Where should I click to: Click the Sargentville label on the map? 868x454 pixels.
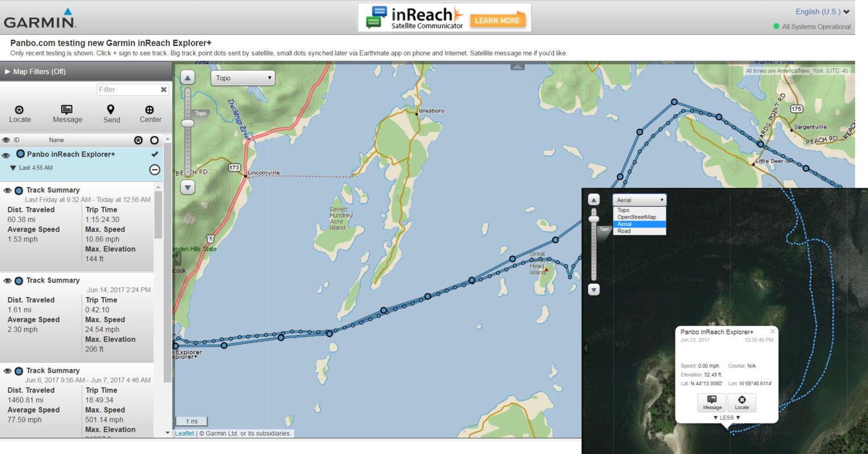click(810, 127)
